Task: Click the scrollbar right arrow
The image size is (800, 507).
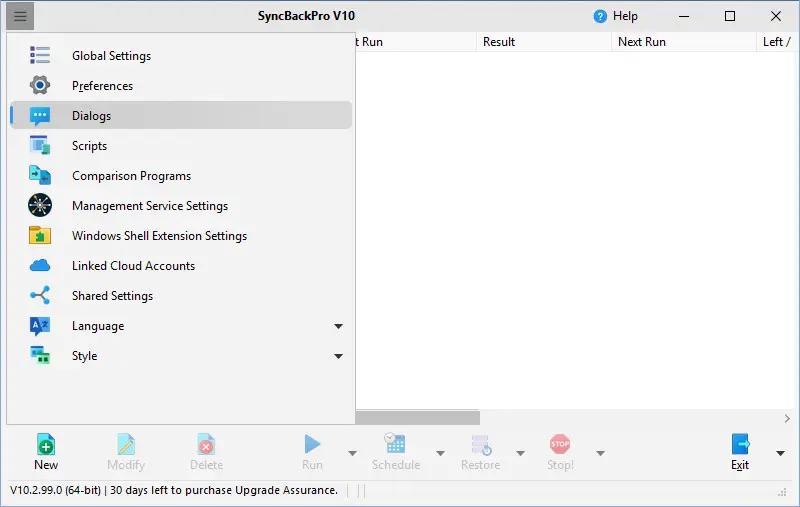Action: 787,418
